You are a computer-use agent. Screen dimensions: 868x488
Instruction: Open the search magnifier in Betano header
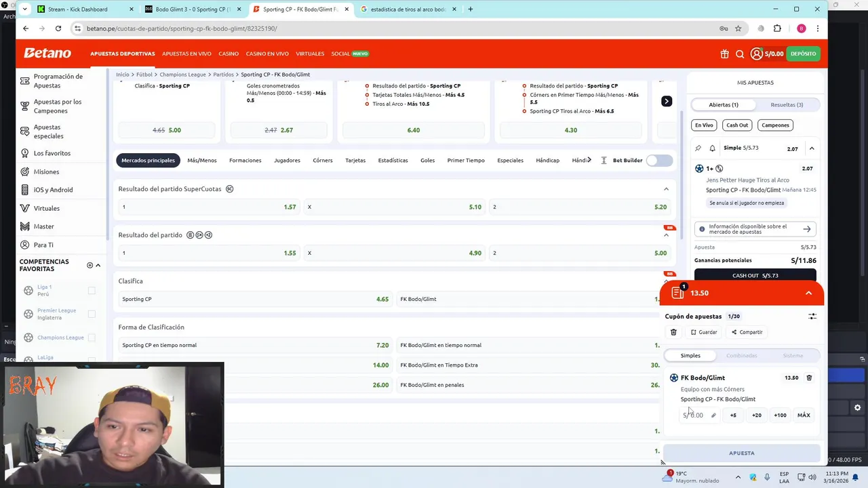point(740,54)
